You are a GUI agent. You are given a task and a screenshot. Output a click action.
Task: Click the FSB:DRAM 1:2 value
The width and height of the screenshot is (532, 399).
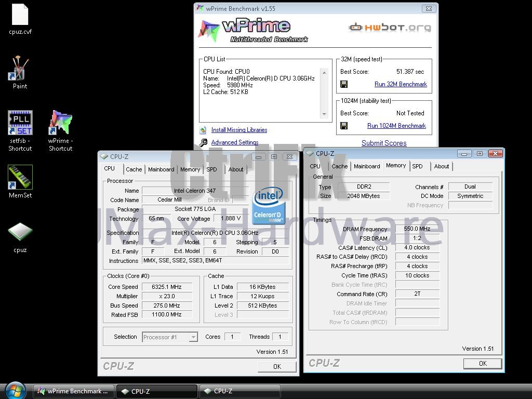coord(417,238)
